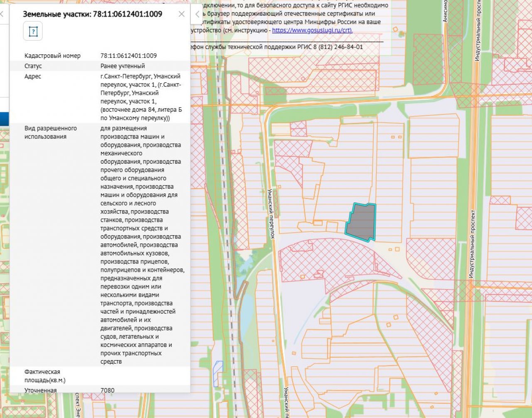This screenshot has height=418, width=532.
Task: Click the address text for Уманский переулок, участок 1
Action: click(141, 97)
